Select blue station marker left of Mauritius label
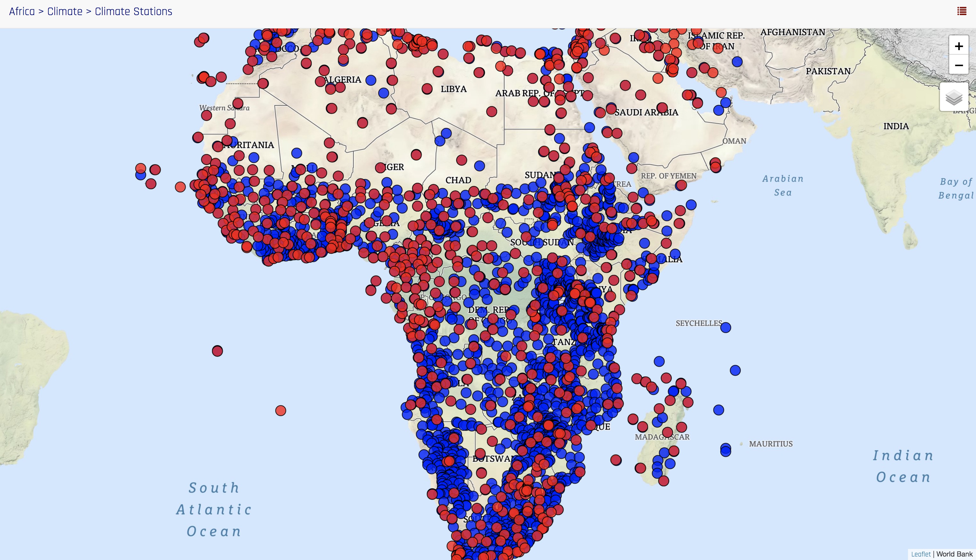 (725, 449)
